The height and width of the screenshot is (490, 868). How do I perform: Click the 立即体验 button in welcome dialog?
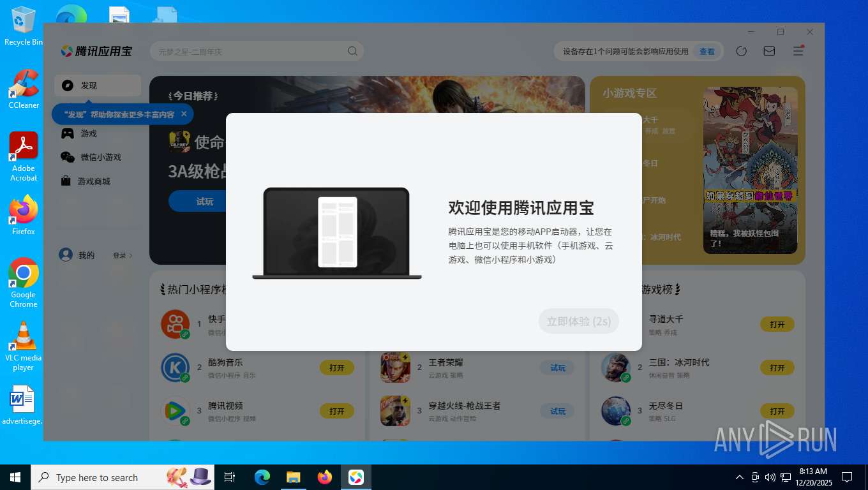pyautogui.click(x=579, y=321)
